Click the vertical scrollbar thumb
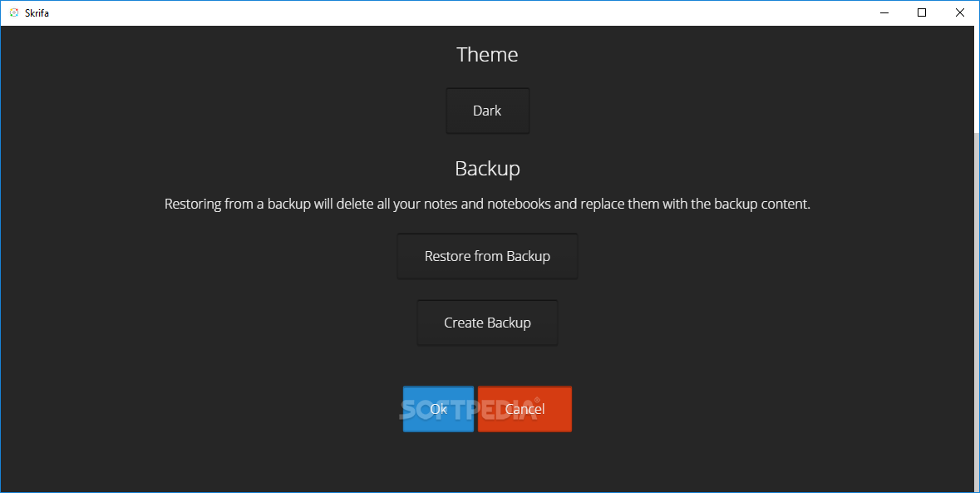This screenshot has width=980, height=493. (976, 311)
